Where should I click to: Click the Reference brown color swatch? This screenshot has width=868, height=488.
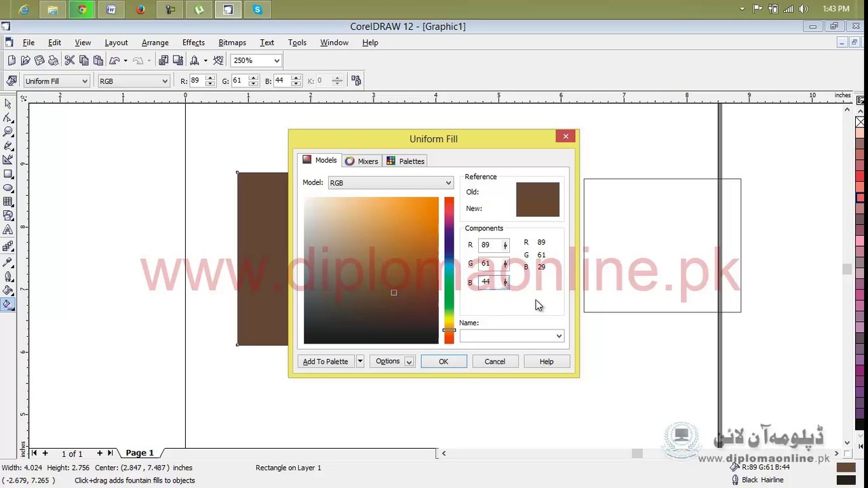pos(538,199)
